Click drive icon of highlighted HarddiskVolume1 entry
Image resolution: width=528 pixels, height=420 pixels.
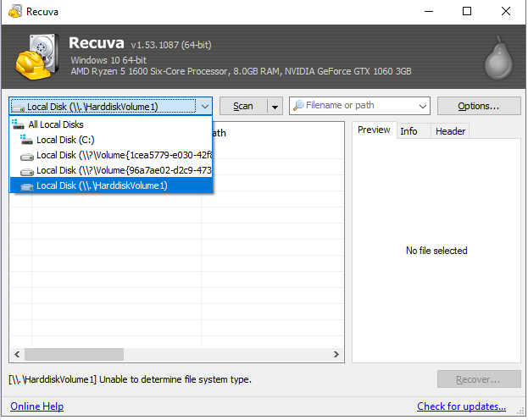(27, 187)
